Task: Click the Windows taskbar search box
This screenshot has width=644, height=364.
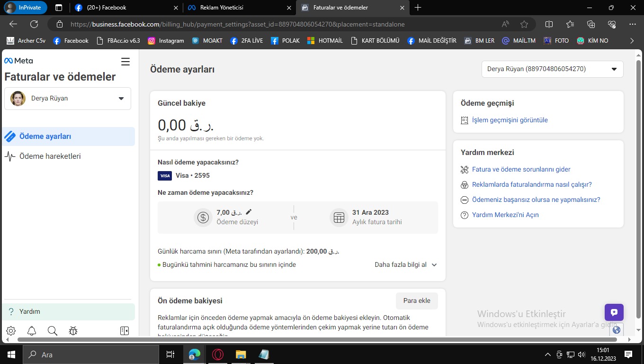Action: coord(91,355)
